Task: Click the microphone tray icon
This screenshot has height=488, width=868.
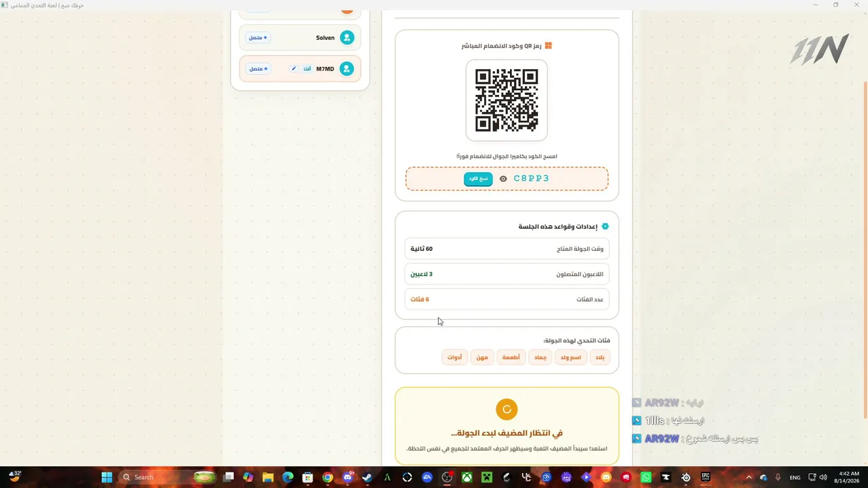Action: [778, 477]
